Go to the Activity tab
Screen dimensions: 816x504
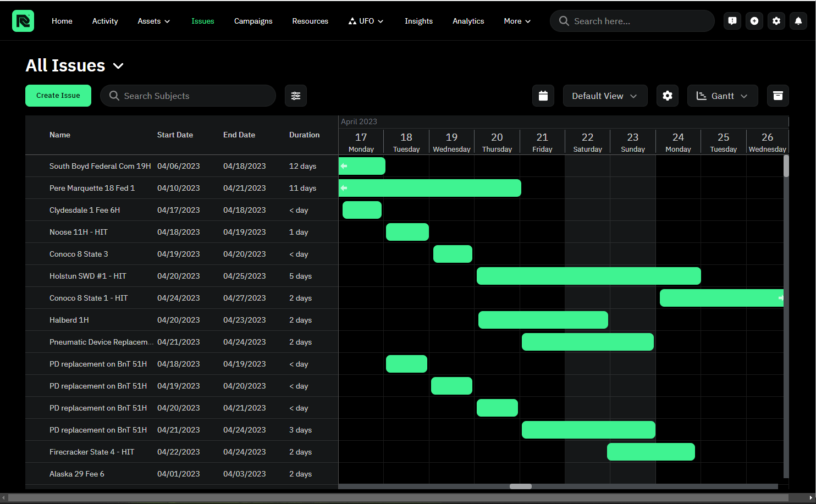105,21
